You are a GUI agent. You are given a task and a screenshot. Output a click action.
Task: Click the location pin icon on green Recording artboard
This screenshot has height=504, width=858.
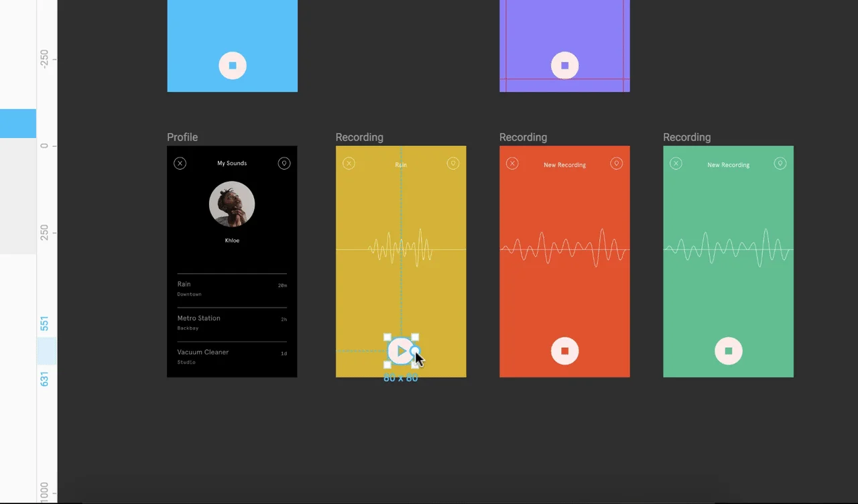coord(780,163)
